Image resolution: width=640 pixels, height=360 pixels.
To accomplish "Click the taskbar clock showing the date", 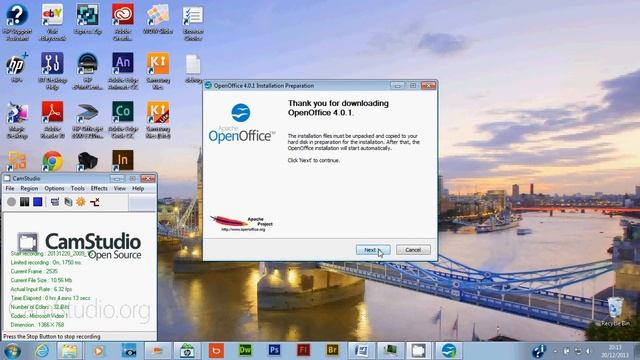I will pos(615,351).
